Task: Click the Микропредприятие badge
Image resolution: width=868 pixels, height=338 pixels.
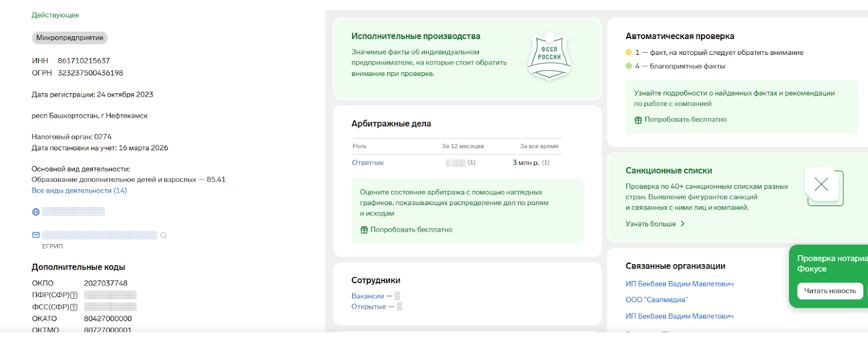Action: coord(69,38)
